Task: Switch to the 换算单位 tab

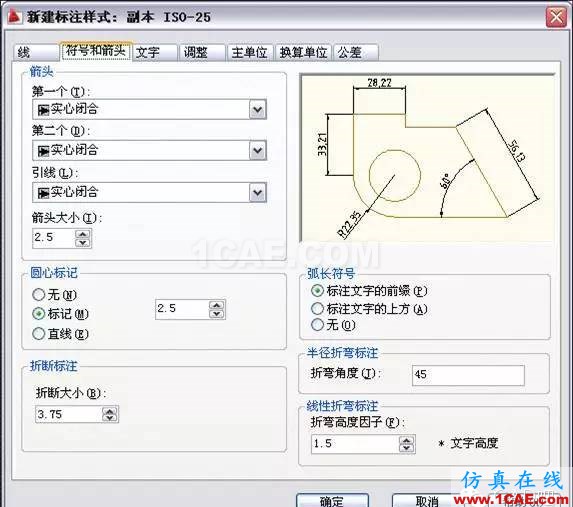Action: 303,52
